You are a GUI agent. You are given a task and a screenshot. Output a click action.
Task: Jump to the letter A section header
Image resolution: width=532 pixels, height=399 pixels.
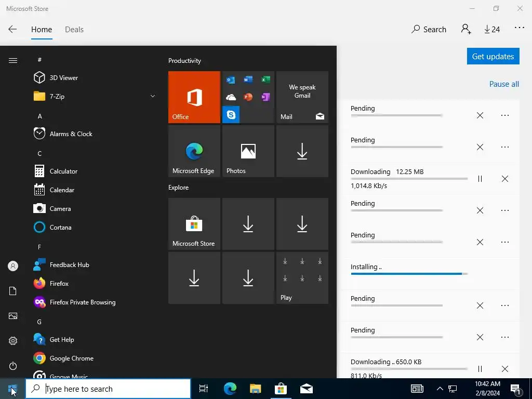[x=39, y=116]
